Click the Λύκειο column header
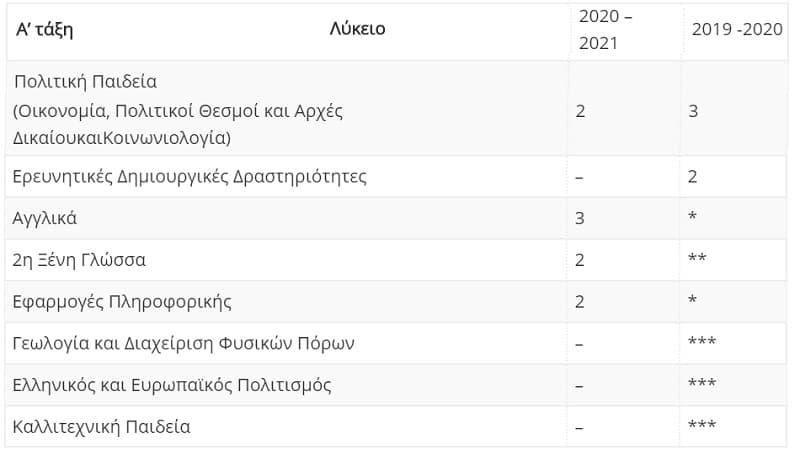This screenshot has width=800, height=450. [357, 29]
